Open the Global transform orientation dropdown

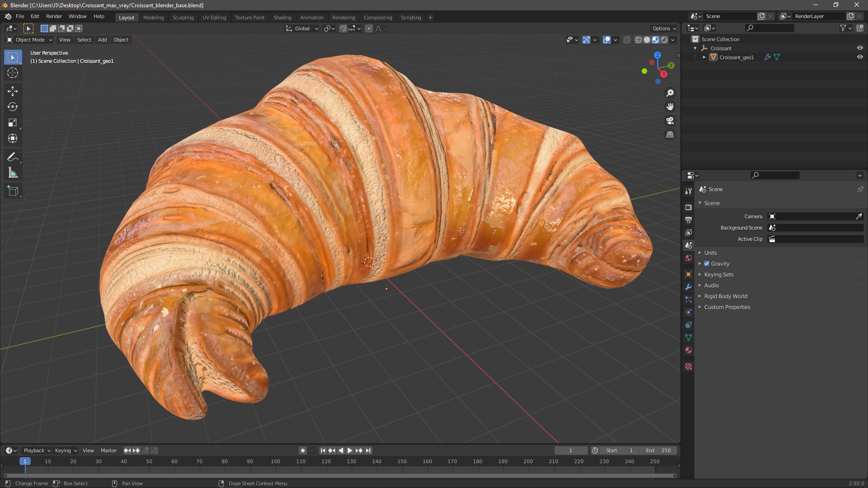click(302, 28)
